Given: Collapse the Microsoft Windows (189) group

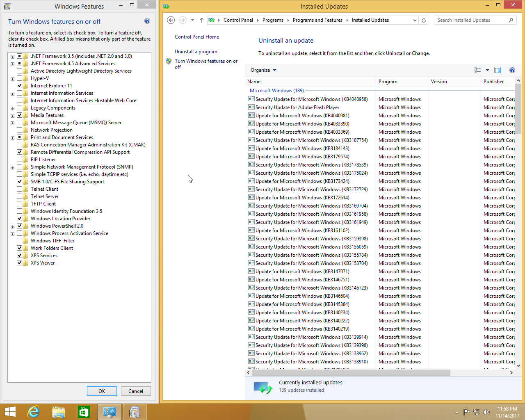Looking at the screenshot, I should click(277, 91).
